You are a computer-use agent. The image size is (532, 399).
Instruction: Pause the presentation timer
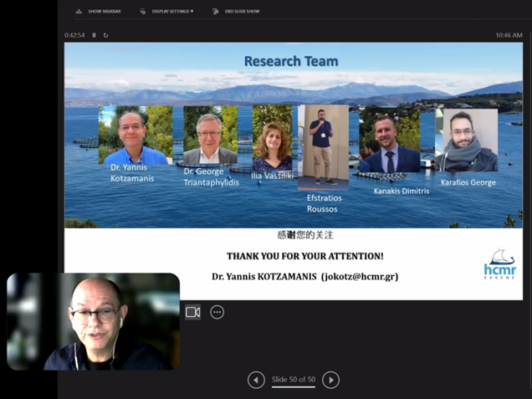click(94, 35)
